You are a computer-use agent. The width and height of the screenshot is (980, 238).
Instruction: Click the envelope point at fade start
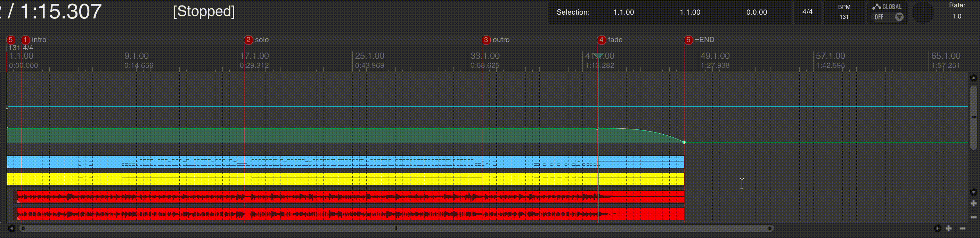597,128
